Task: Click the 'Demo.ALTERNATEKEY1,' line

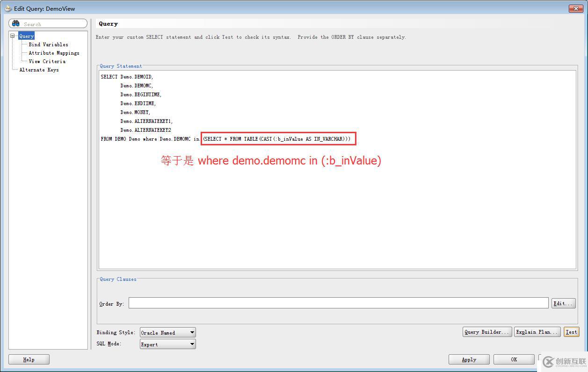Action: point(146,121)
